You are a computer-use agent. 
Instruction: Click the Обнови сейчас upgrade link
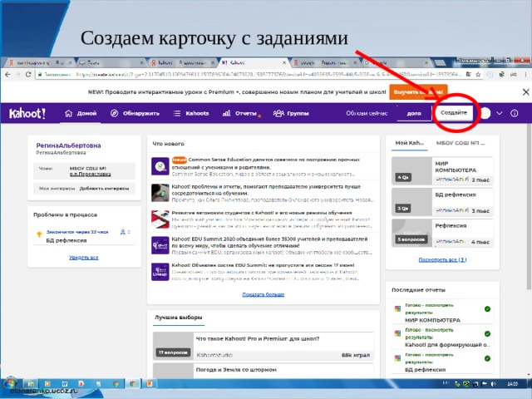tap(367, 113)
